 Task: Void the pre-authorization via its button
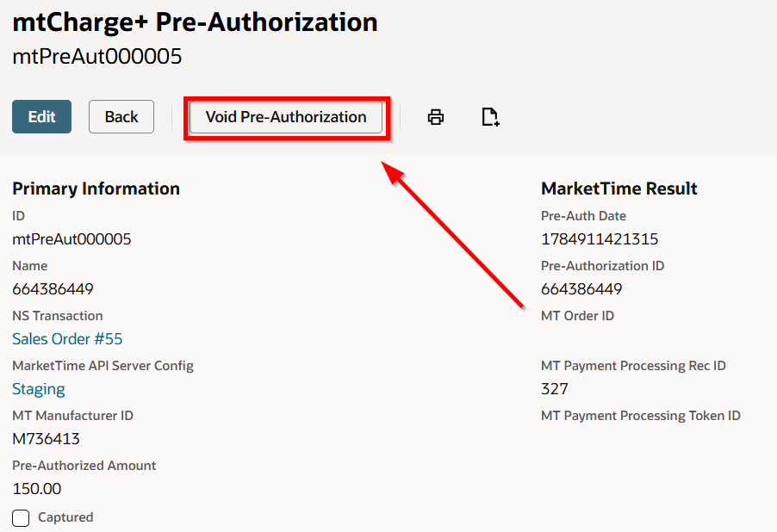[286, 117]
